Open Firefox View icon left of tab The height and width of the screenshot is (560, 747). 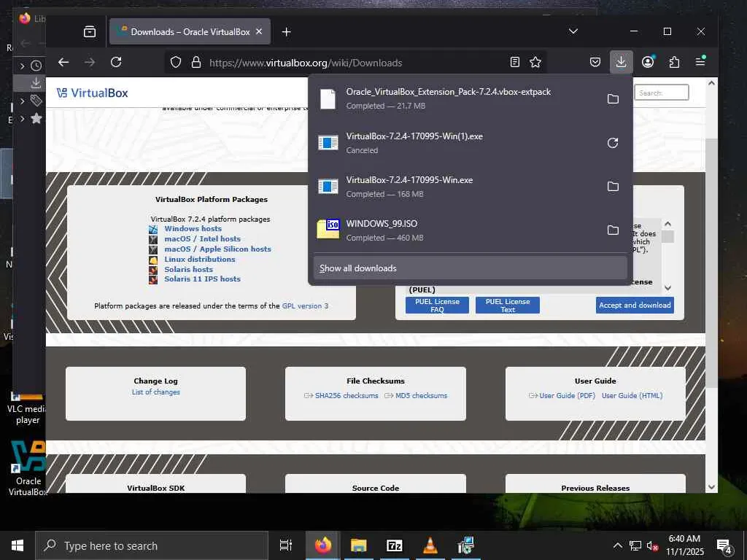(90, 32)
